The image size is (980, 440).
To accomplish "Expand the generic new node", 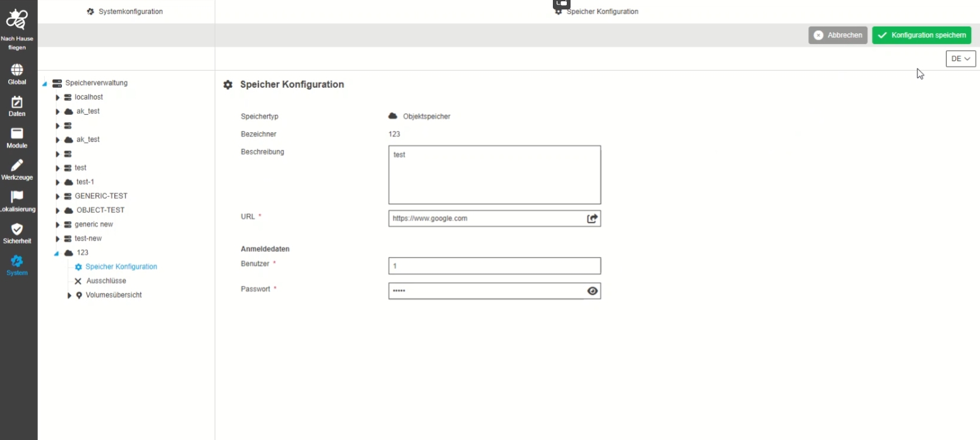I will tap(57, 224).
